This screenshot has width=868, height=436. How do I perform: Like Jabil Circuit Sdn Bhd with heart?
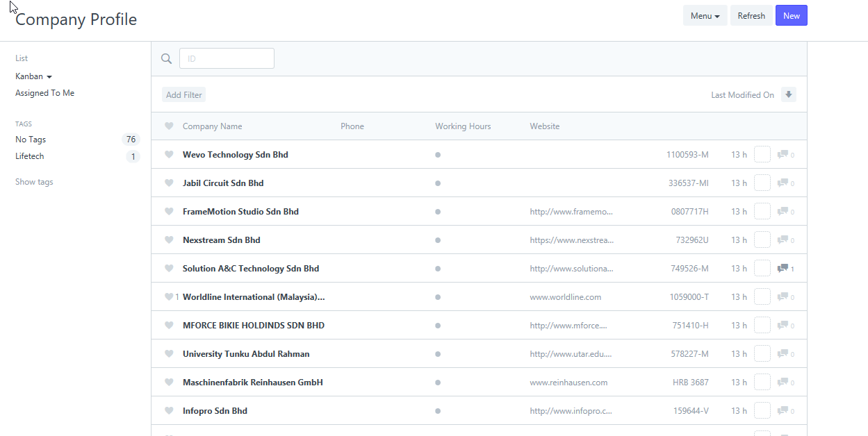[x=169, y=183]
